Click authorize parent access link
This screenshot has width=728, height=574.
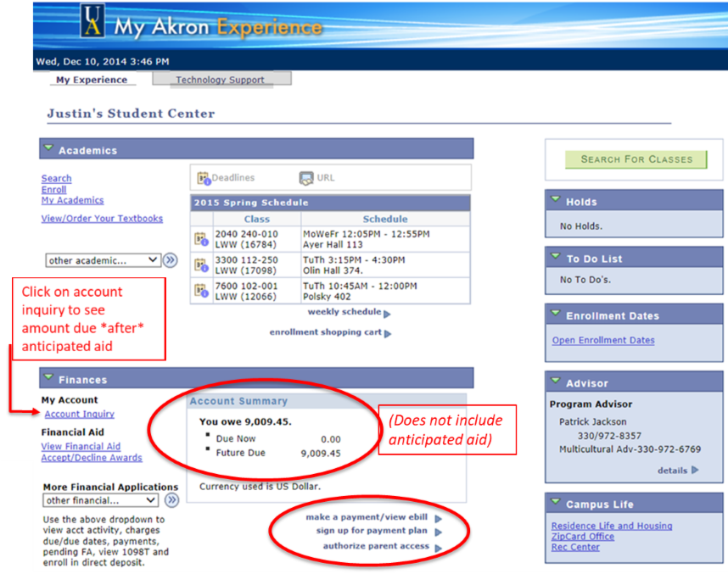click(x=376, y=546)
